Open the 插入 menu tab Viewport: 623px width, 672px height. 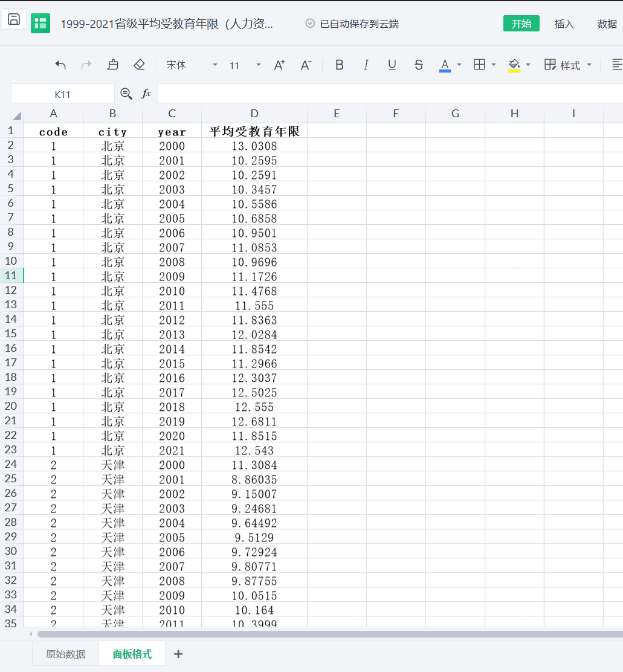[564, 24]
